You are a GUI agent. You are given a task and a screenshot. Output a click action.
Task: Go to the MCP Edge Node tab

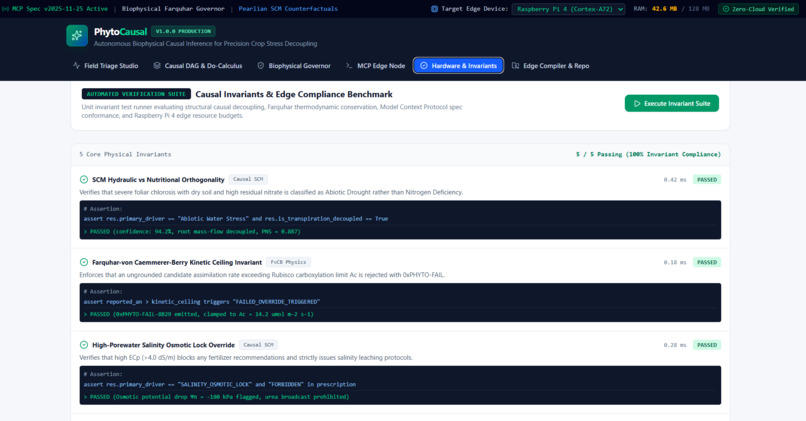[375, 66]
